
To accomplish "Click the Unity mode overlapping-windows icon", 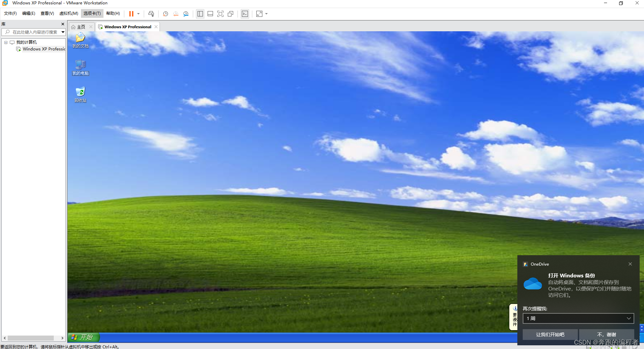I will pyautogui.click(x=230, y=14).
